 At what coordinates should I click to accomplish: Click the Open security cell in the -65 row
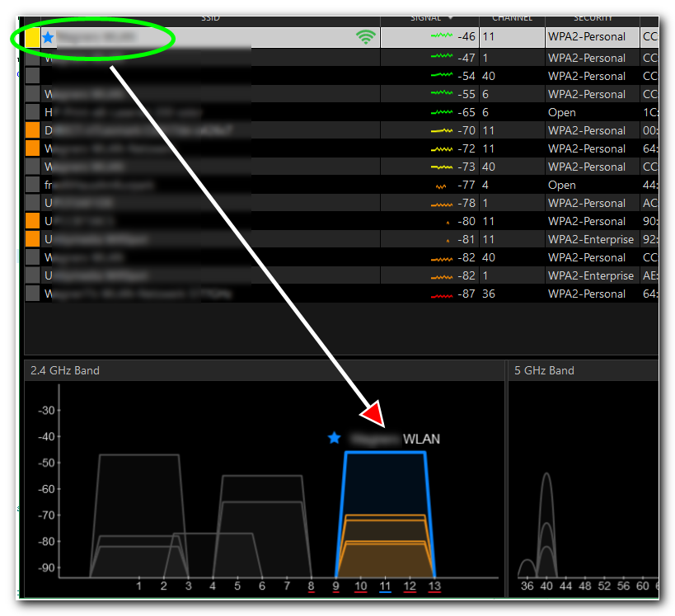point(562,112)
